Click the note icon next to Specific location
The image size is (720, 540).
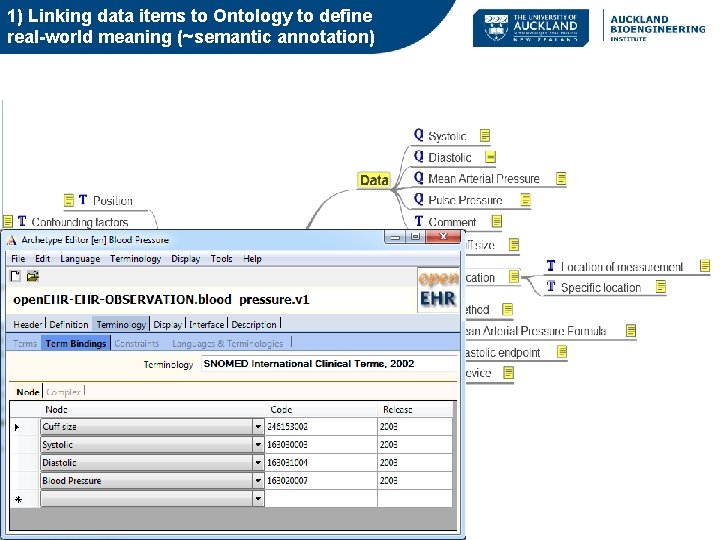coord(660,287)
